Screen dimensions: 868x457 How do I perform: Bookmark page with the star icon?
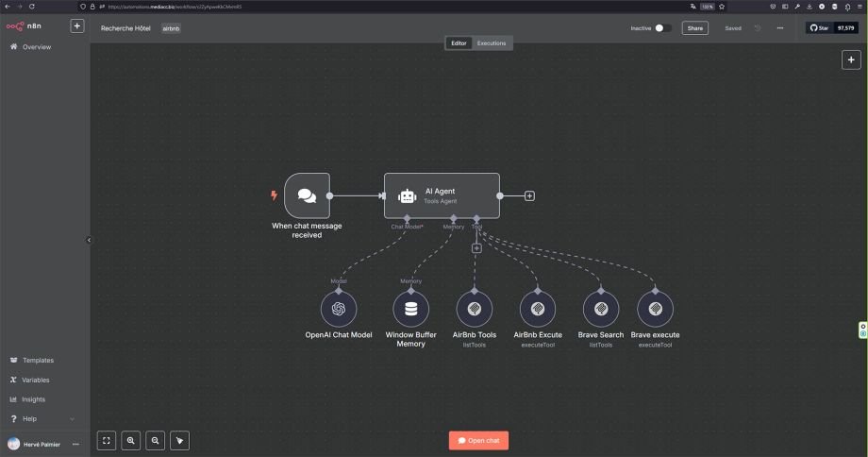pos(722,7)
